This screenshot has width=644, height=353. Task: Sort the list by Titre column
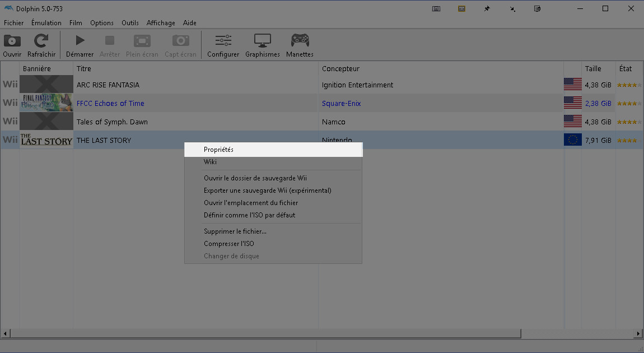point(195,68)
